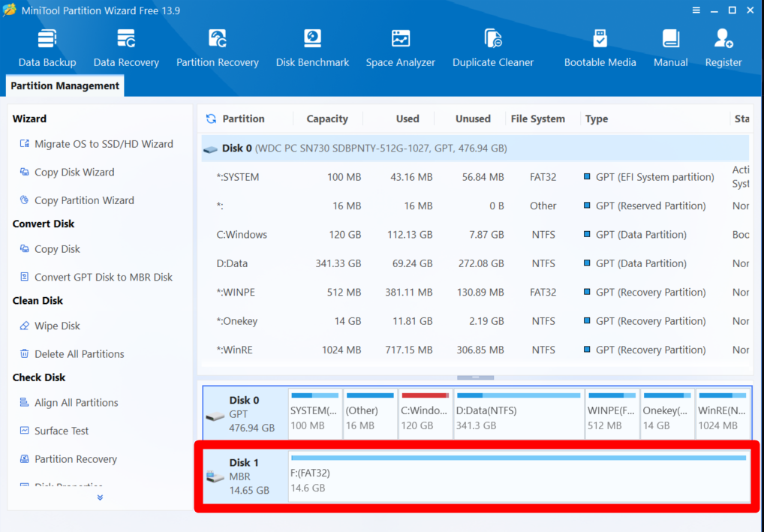Image resolution: width=764 pixels, height=532 pixels.
Task: Select the 16 MB Reserved Partition row
Action: 475,206
